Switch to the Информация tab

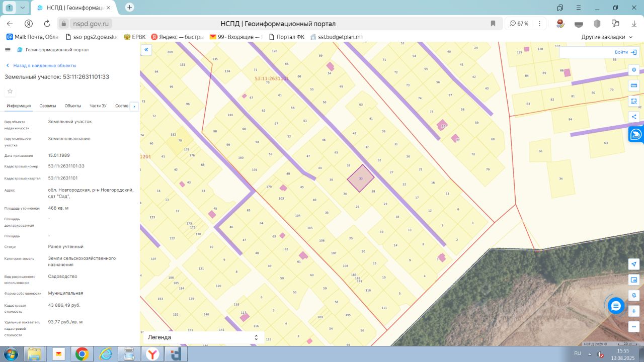click(x=19, y=106)
